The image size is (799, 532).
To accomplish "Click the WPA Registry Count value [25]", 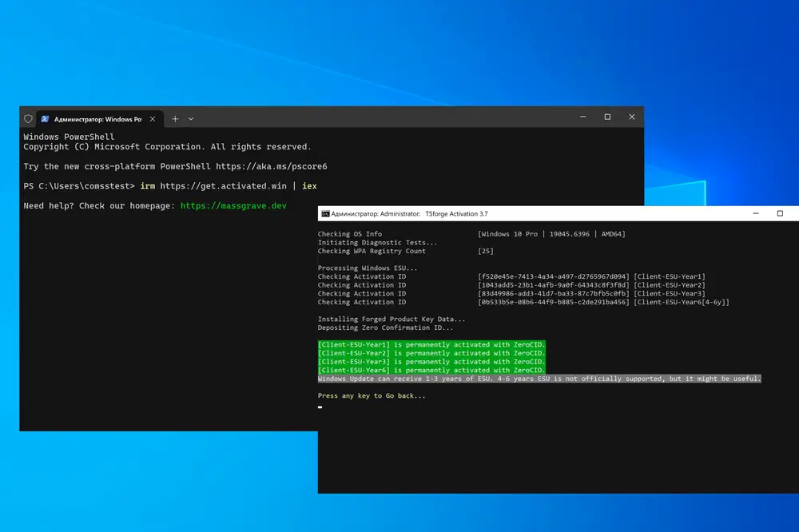I will tap(486, 251).
